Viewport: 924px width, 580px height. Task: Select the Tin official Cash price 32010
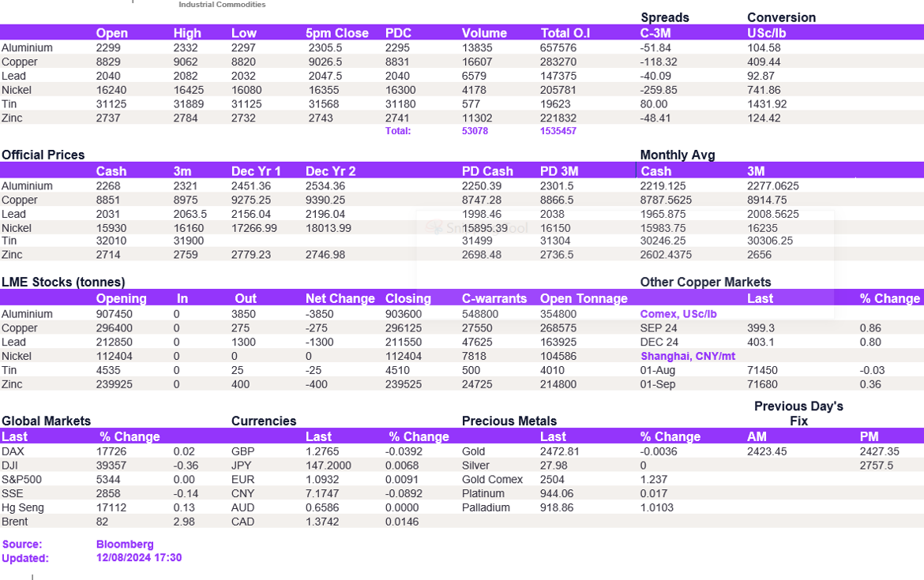[x=112, y=241]
